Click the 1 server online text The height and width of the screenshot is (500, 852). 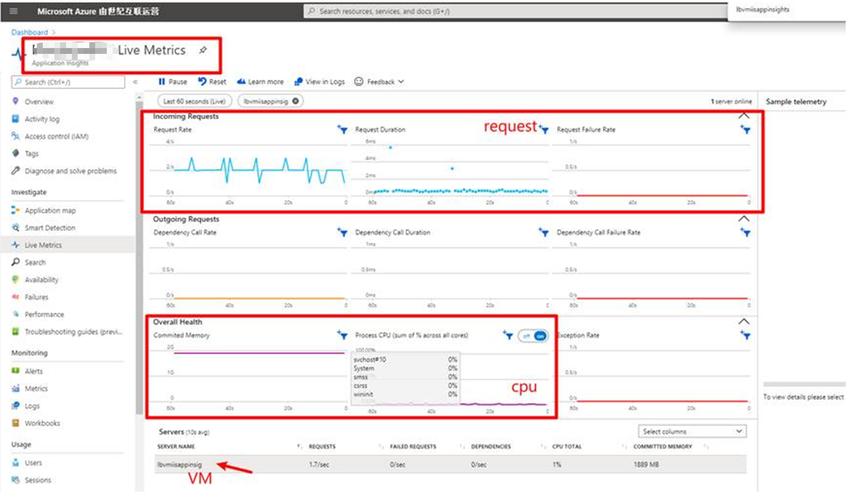(731, 101)
